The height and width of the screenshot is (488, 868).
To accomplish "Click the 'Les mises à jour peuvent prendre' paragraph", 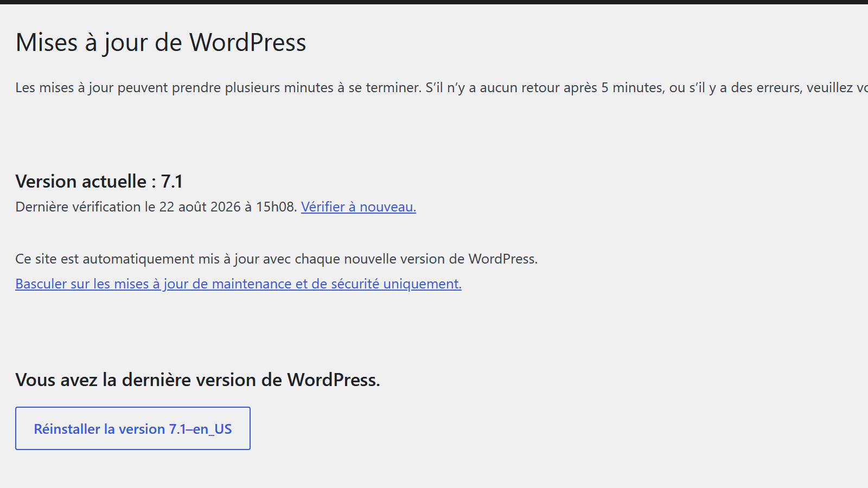I will pyautogui.click(x=442, y=88).
